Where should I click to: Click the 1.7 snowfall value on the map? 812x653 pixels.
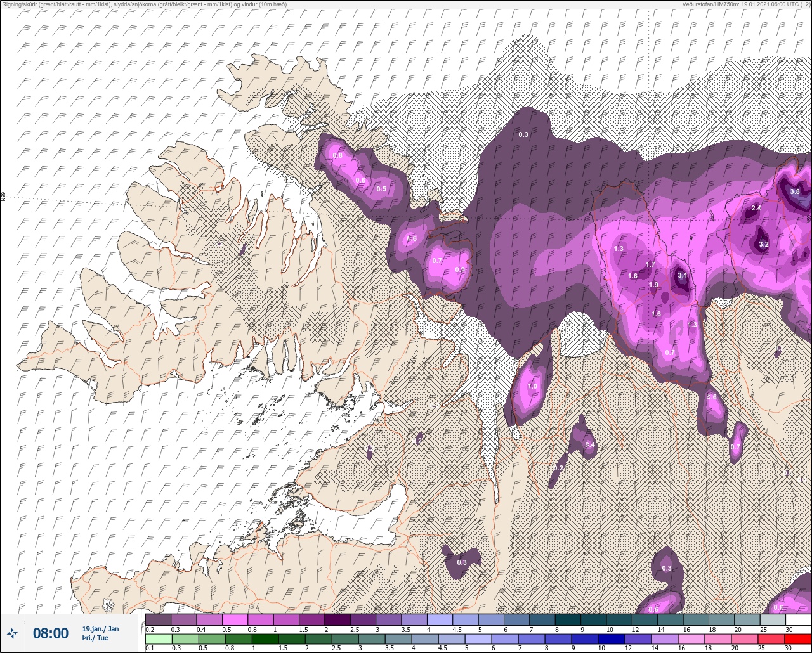pyautogui.click(x=650, y=264)
